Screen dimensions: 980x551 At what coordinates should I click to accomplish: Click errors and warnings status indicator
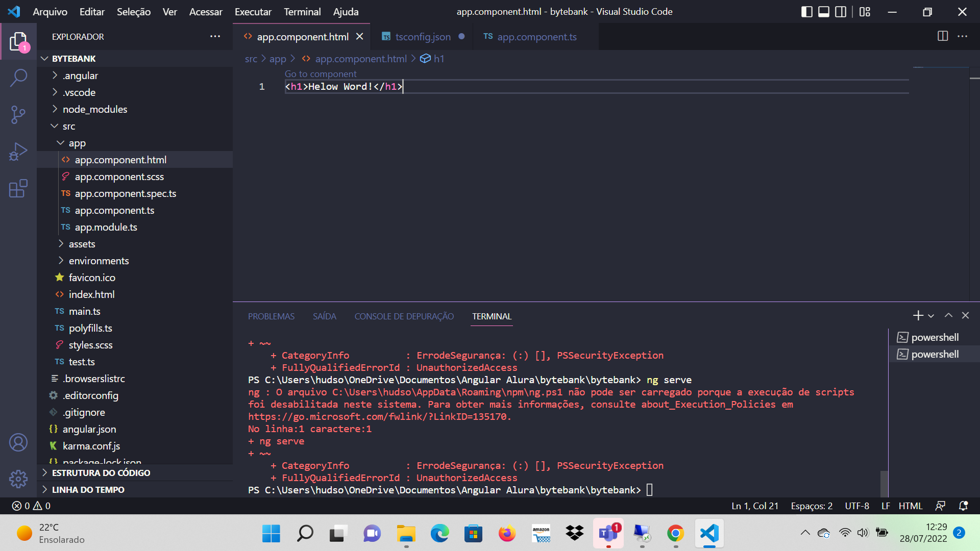tap(31, 506)
